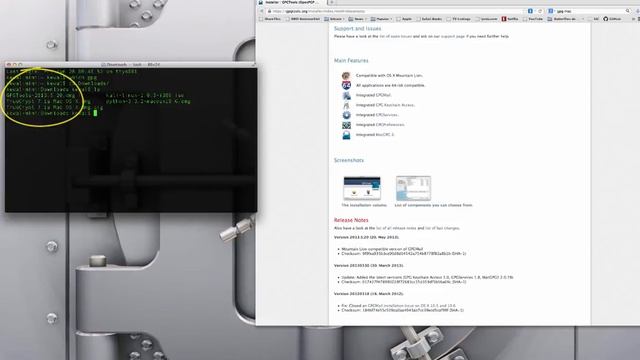Screen dimensions: 640x360
Task: Follow the support page link
Action: 453,36
